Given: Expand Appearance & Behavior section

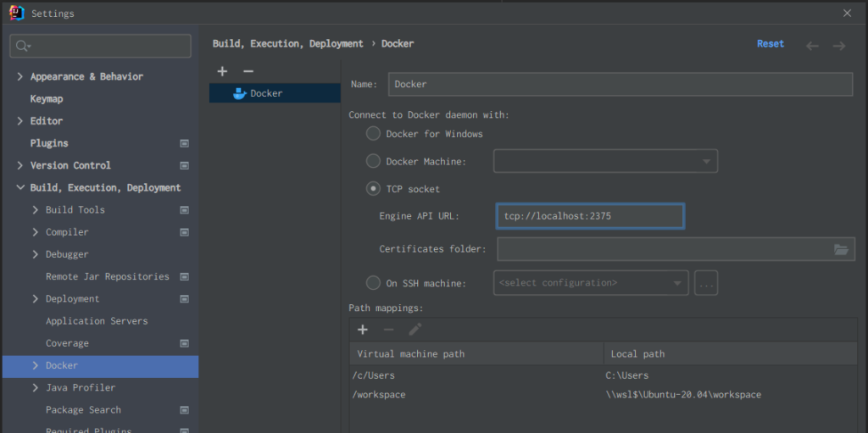Looking at the screenshot, I should pyautogui.click(x=20, y=76).
